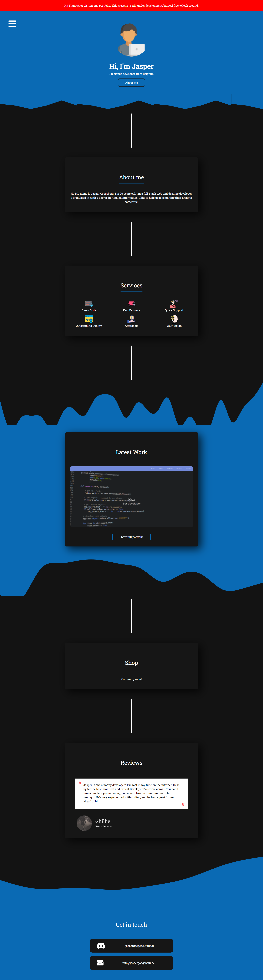Select the Contact tab in portfolio preview
Image resolution: width=263 pixels, height=980 pixels.
pos(189,469)
